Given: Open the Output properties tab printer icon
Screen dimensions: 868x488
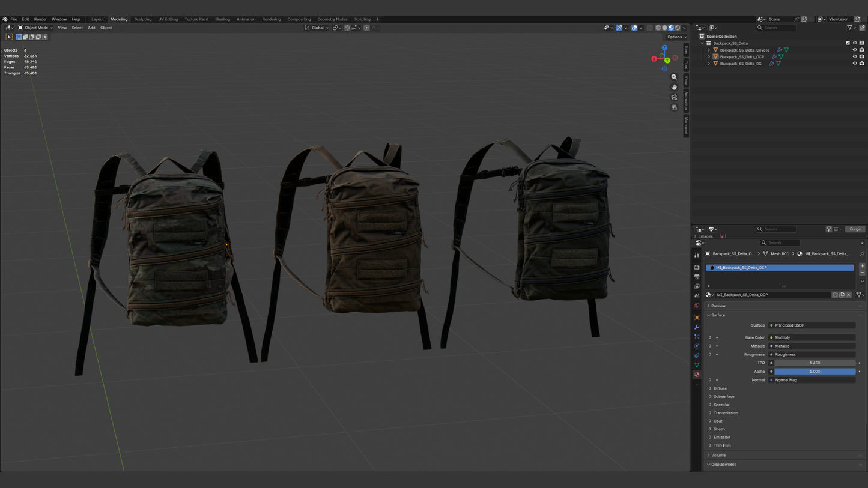Looking at the screenshot, I should coord(697,277).
